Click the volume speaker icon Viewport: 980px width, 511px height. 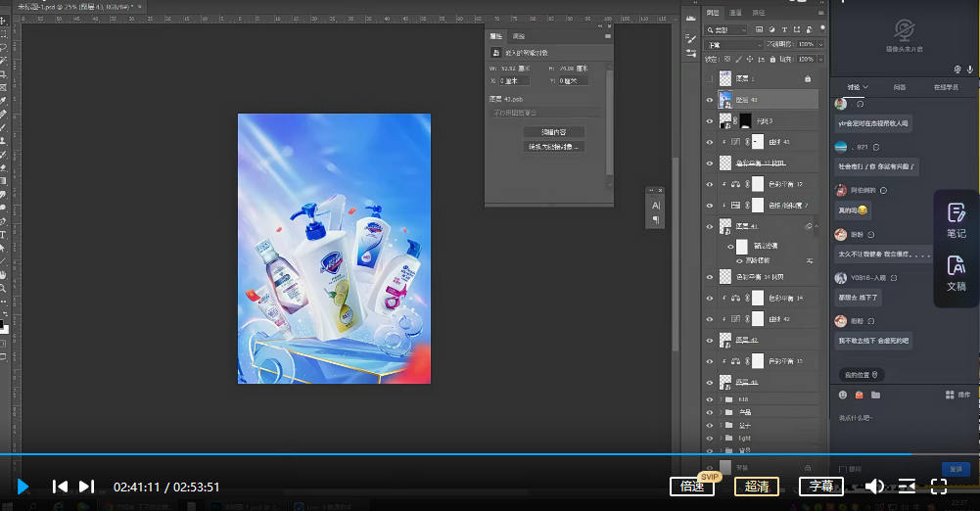874,487
